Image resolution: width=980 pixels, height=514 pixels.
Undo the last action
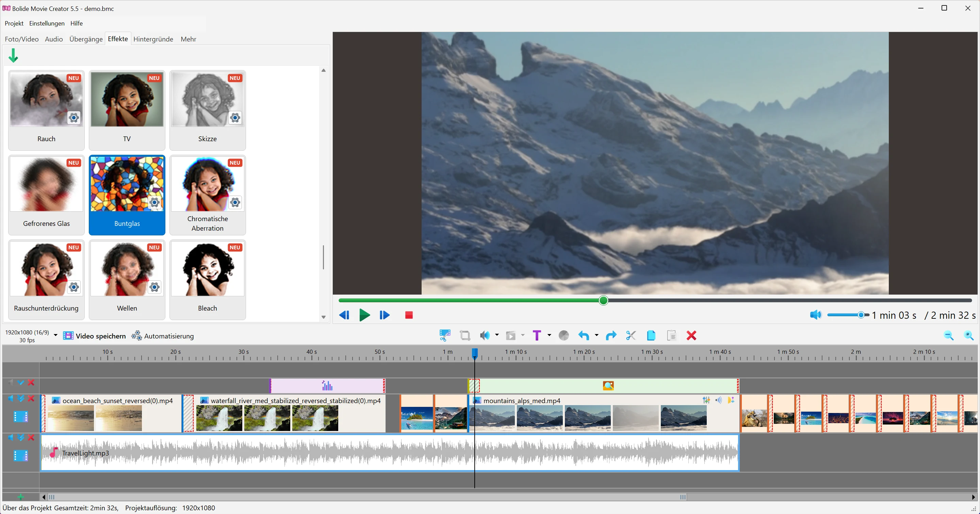(x=584, y=335)
